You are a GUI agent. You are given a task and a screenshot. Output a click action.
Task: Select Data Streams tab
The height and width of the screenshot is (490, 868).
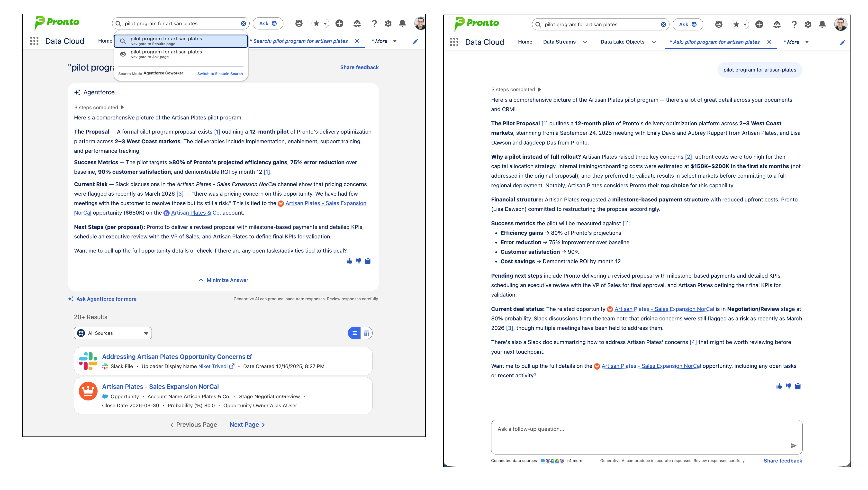559,42
